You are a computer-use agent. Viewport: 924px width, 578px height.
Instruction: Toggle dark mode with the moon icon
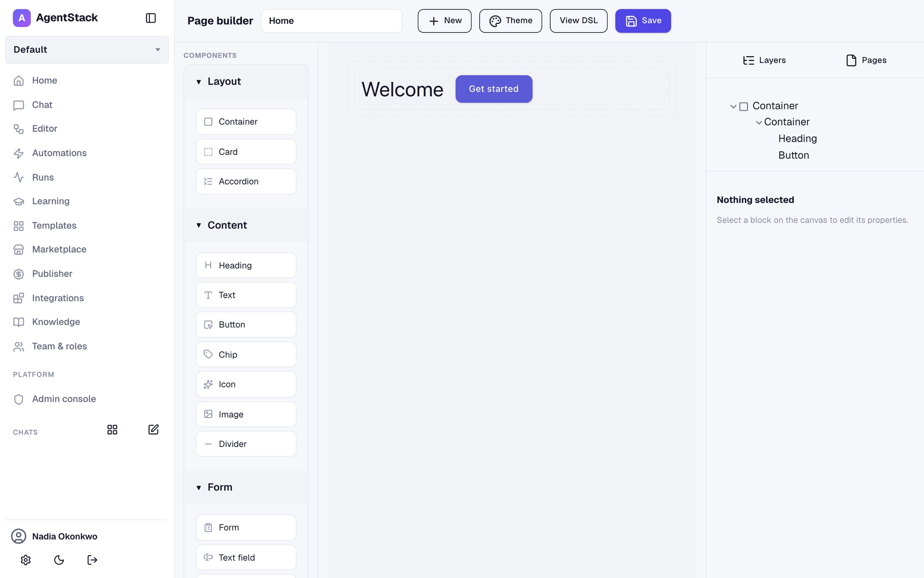[59, 560]
